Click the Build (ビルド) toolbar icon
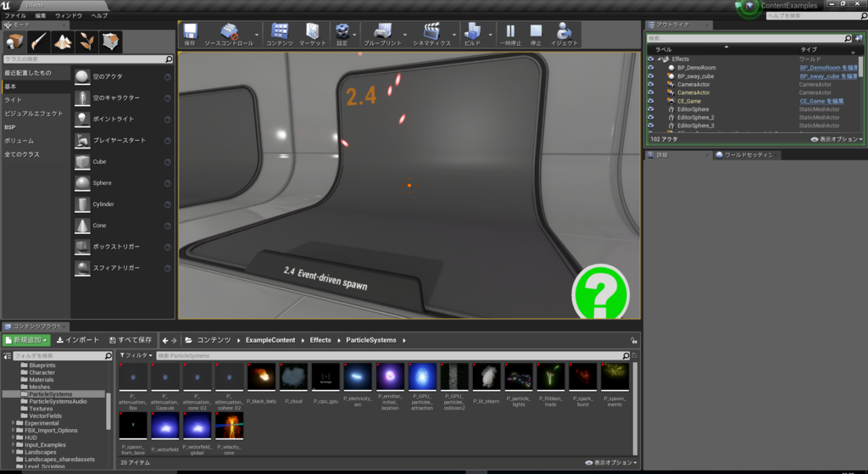The width and height of the screenshot is (868, 474). [x=472, y=34]
